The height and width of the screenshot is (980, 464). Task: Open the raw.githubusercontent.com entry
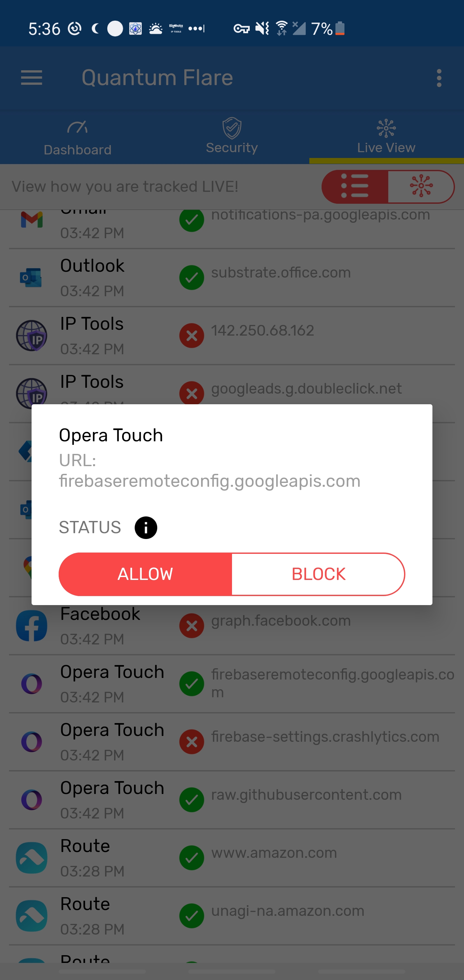[232, 800]
